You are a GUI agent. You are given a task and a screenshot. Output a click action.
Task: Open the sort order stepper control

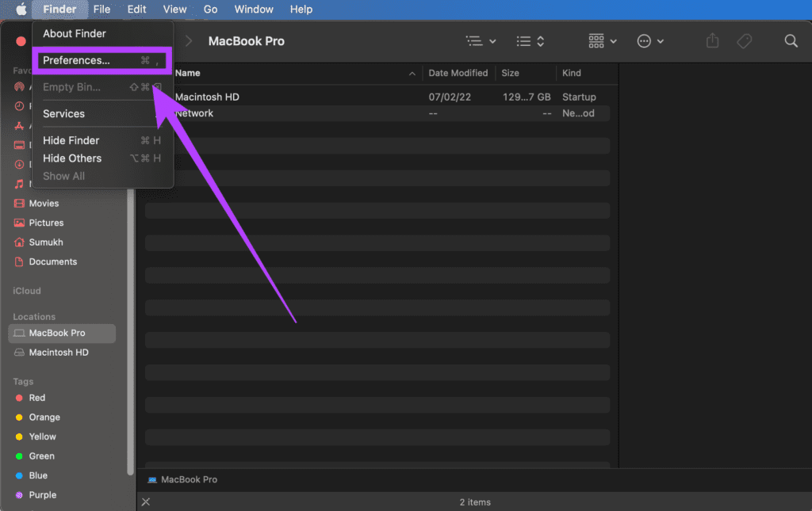pyautogui.click(x=530, y=41)
